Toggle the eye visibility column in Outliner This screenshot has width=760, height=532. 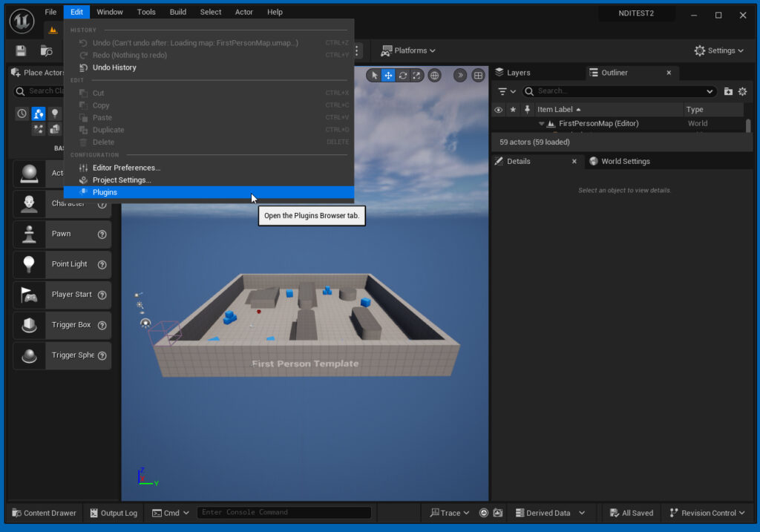click(x=497, y=109)
